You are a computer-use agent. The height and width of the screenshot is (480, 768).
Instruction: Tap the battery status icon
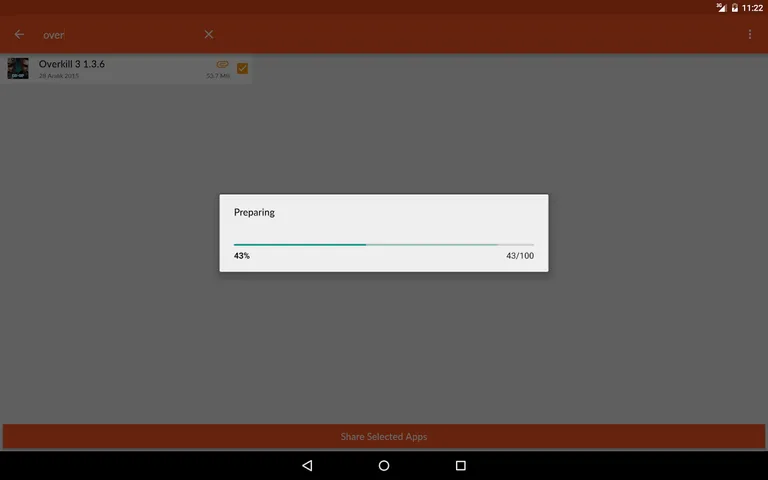pos(735,7)
